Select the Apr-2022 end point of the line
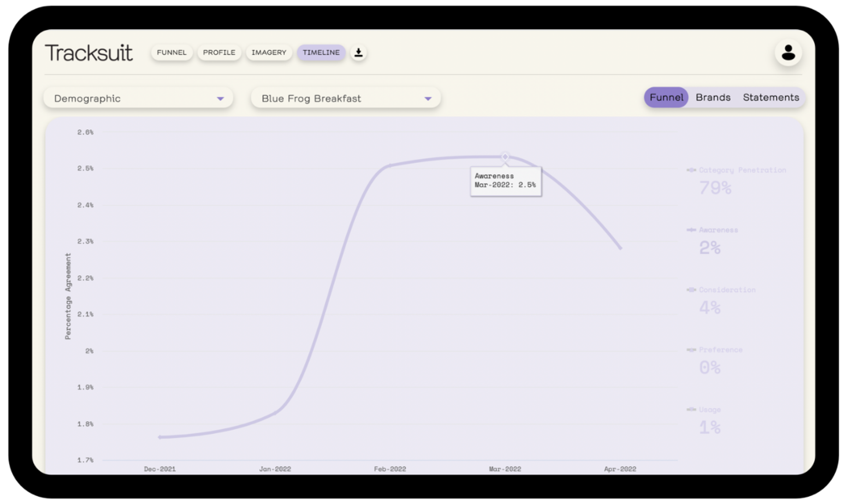The width and height of the screenshot is (843, 504). point(620,248)
